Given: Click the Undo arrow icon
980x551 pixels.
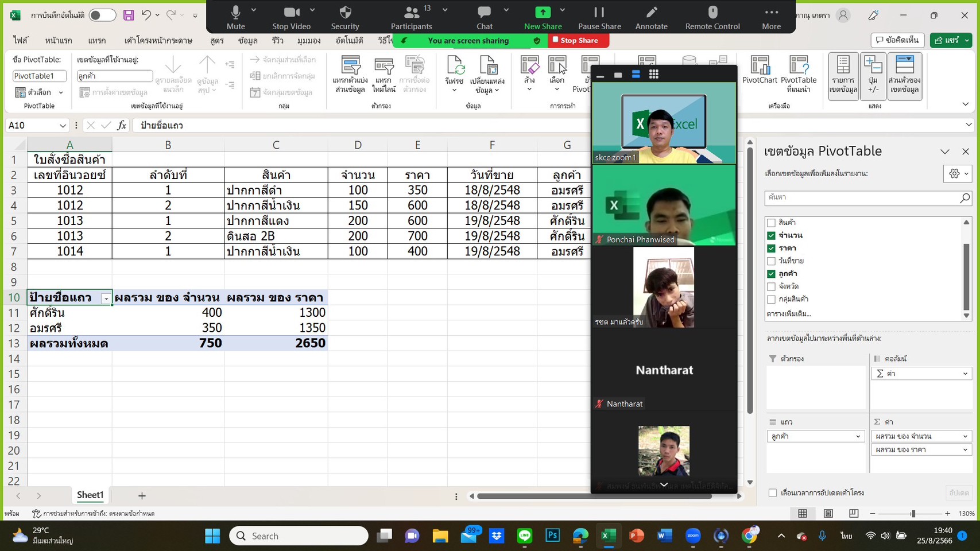Looking at the screenshot, I should tap(146, 15).
